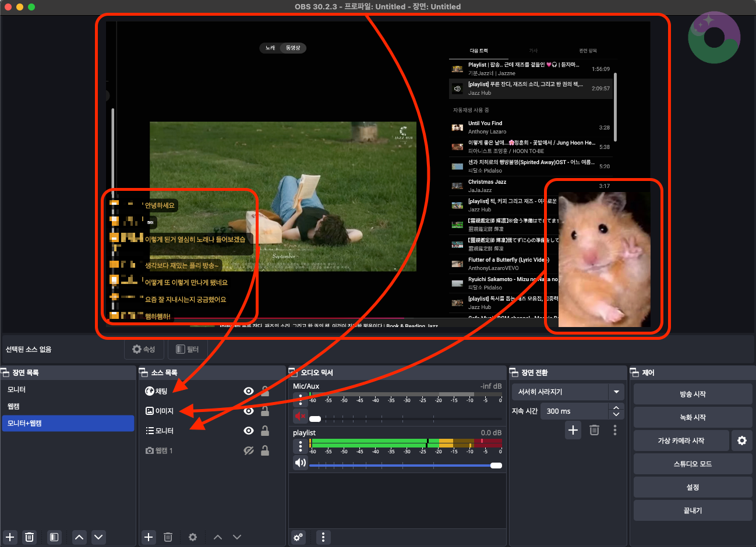Image resolution: width=756 pixels, height=547 pixels.
Task: Move scene down with the arrow in 장면 목록
Action: coord(98,537)
